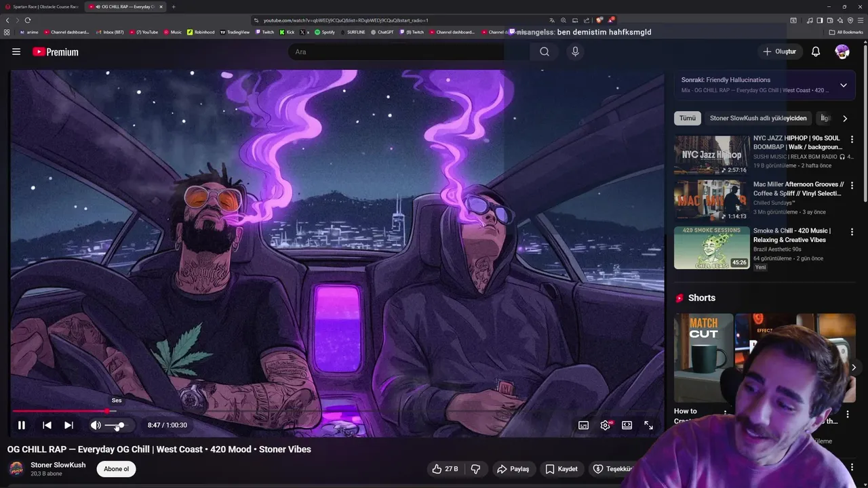
Task: Subscribe with the Abone ol button
Action: point(116,469)
